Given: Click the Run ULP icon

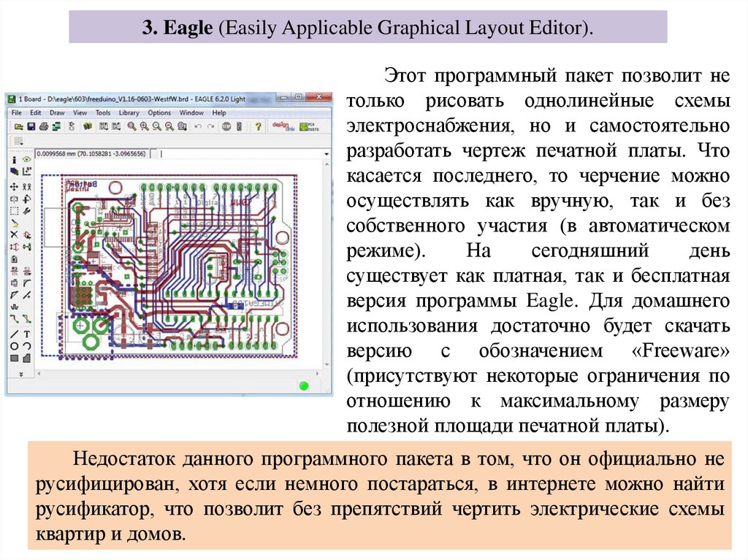Looking at the screenshot, I should pyautogui.click(x=116, y=126).
